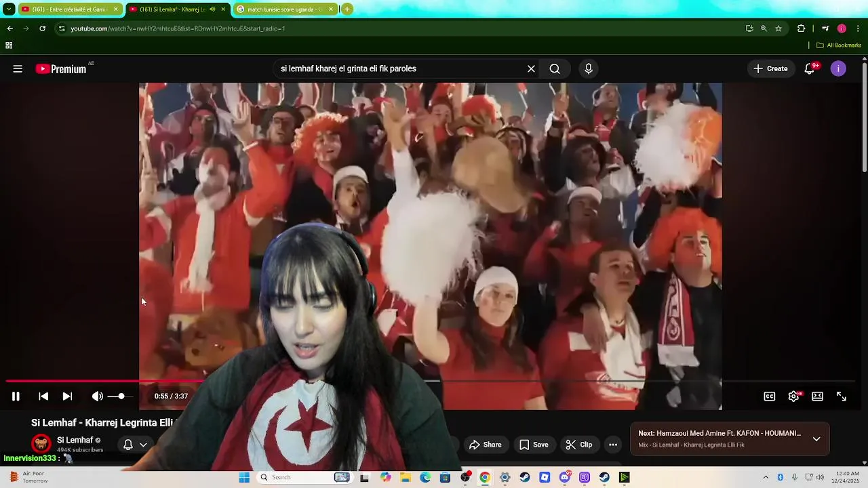This screenshot has width=868, height=488.
Task: Click the YouTube Premium logo
Action: pyautogui.click(x=62, y=68)
